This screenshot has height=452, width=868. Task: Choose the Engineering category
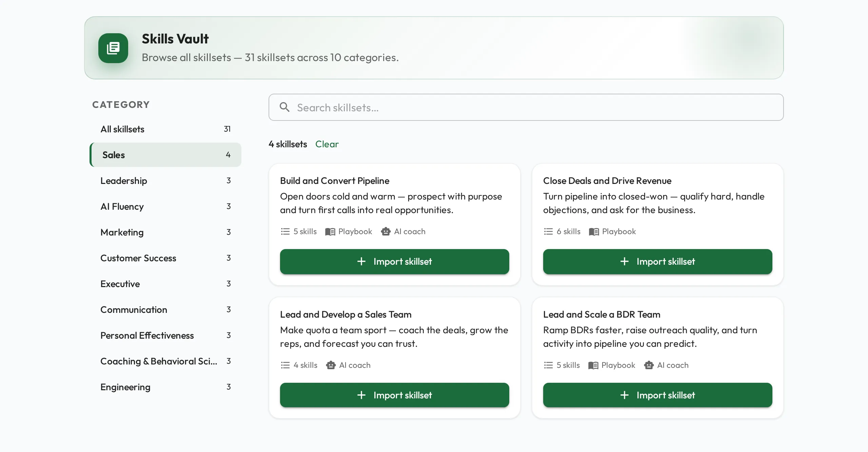tap(165, 387)
